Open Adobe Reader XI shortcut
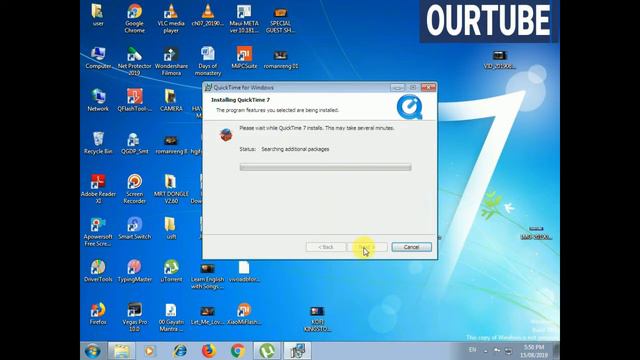The image size is (640, 360). click(x=98, y=189)
